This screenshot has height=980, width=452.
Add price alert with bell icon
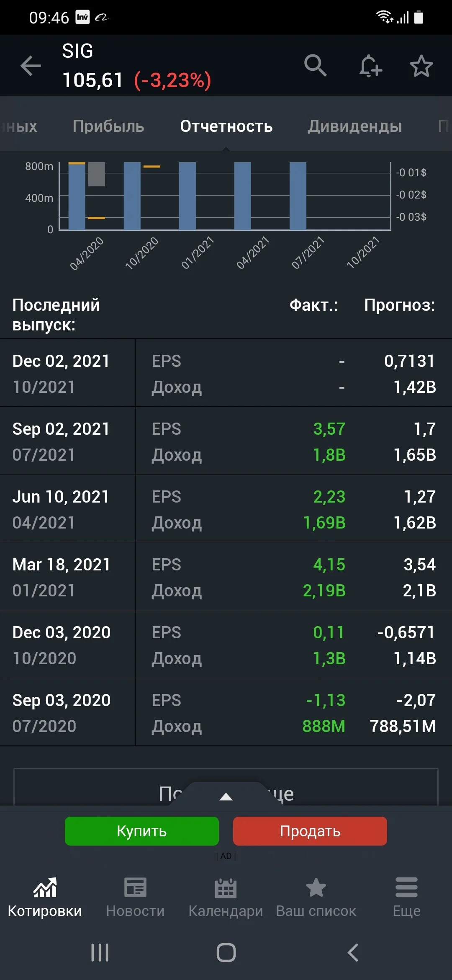pyautogui.click(x=370, y=66)
